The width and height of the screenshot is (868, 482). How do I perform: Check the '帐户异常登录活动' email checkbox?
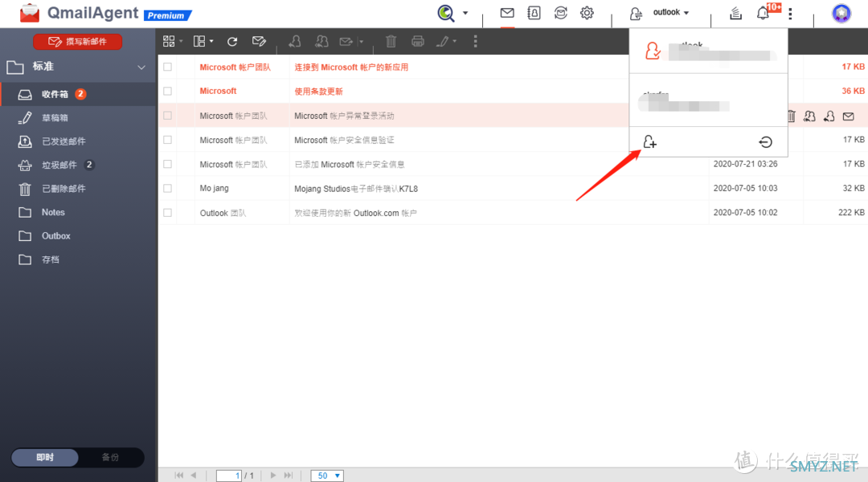pyautogui.click(x=168, y=116)
